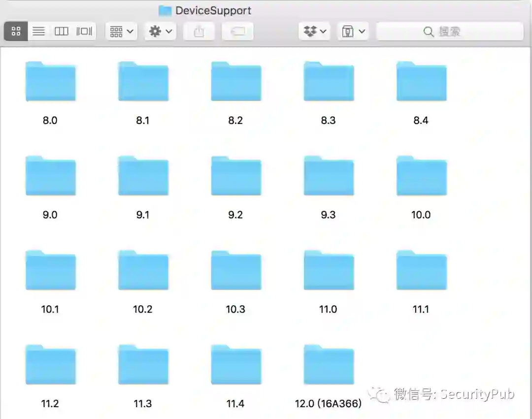Click the folder name label 8.2
The width and height of the screenshot is (532, 419).
point(235,120)
